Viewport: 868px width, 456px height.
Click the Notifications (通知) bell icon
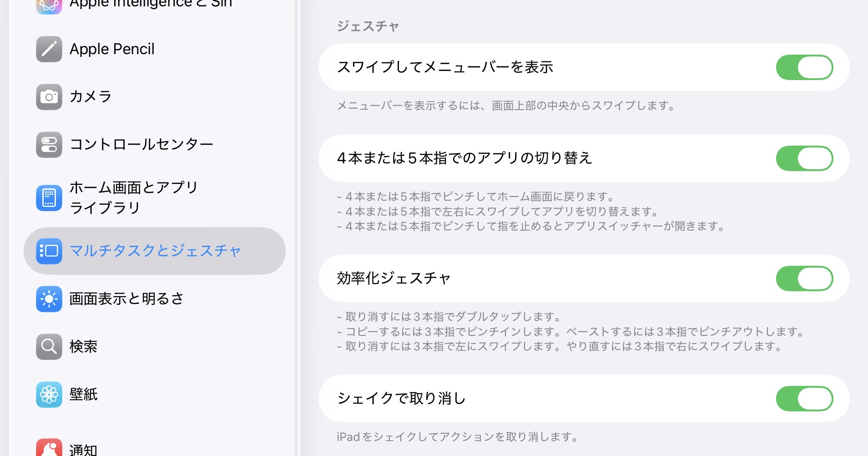(x=49, y=448)
